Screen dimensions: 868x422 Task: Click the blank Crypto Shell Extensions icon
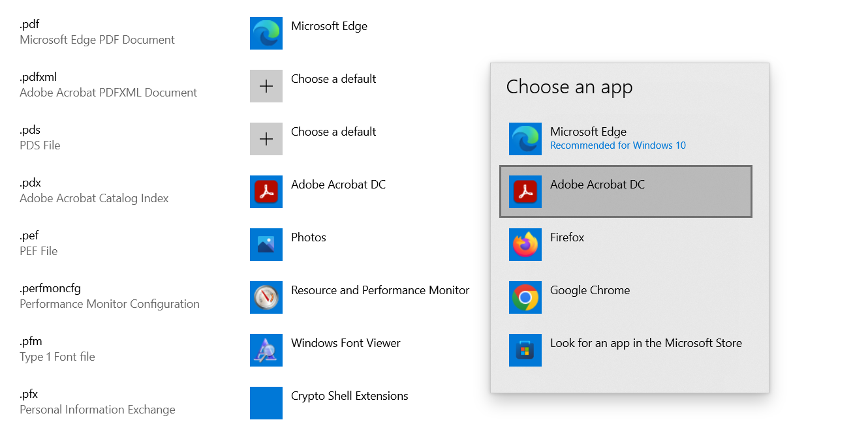click(266, 403)
